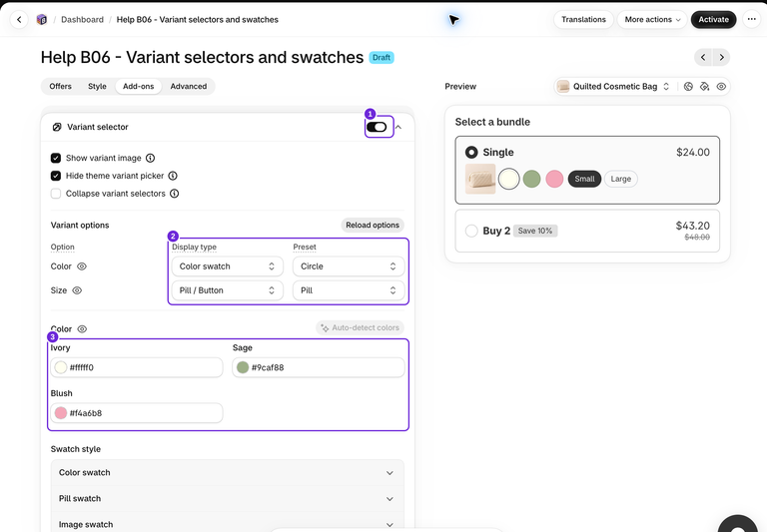Image resolution: width=767 pixels, height=532 pixels.
Task: Go to previous item arrow near title
Action: (703, 57)
